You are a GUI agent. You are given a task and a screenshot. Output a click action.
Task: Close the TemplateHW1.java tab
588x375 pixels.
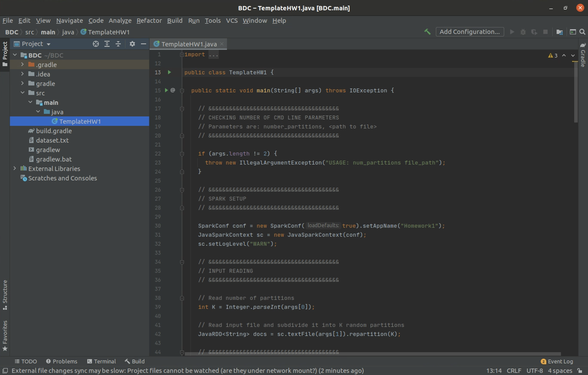click(222, 44)
